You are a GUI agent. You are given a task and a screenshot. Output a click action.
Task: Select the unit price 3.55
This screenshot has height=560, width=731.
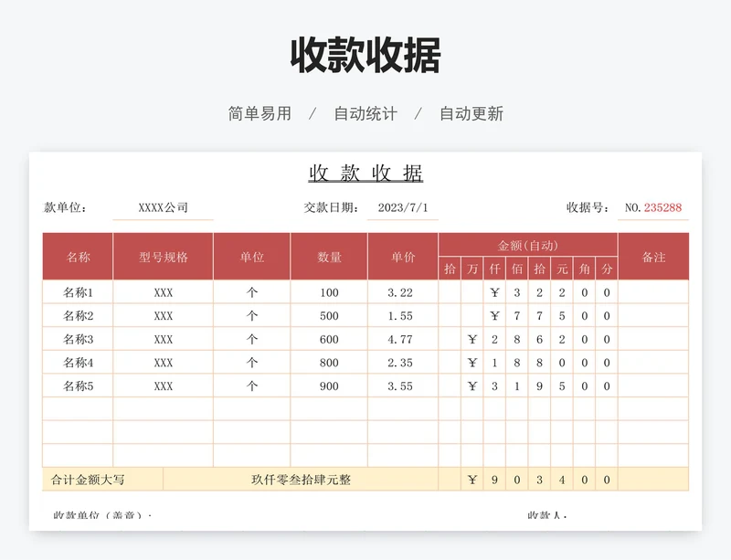click(x=403, y=386)
